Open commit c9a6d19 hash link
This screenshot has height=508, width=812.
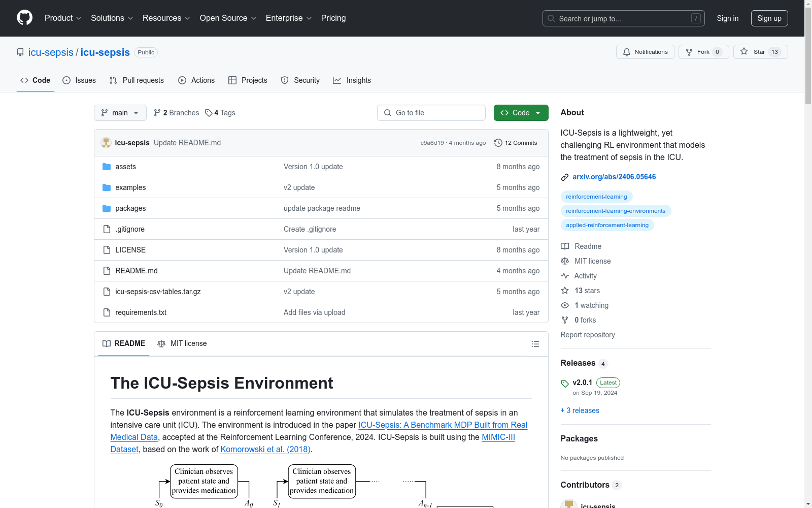pos(432,143)
